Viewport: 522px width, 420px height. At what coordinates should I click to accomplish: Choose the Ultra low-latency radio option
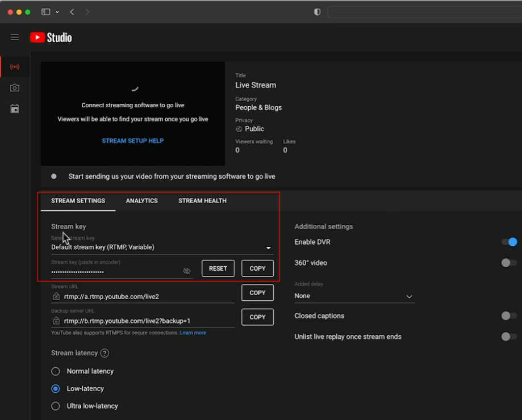(x=56, y=406)
